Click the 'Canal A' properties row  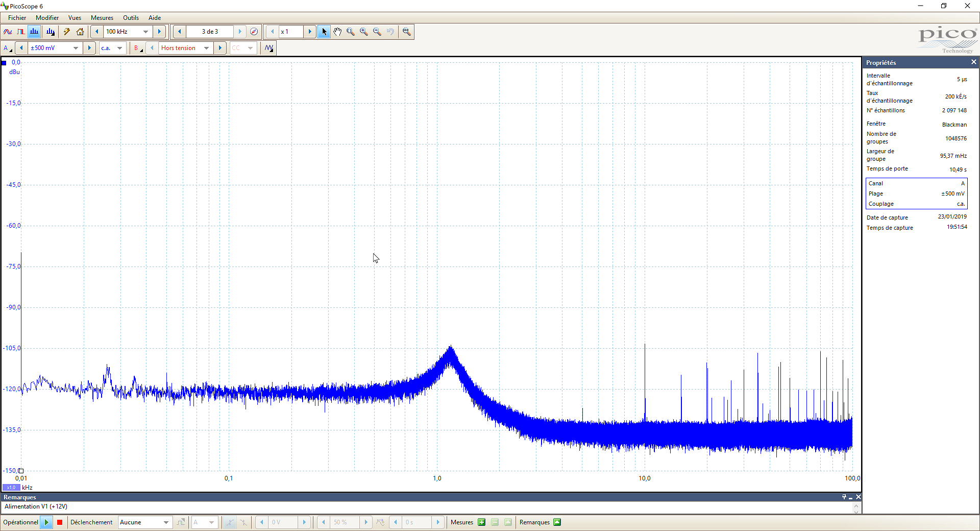tap(916, 183)
